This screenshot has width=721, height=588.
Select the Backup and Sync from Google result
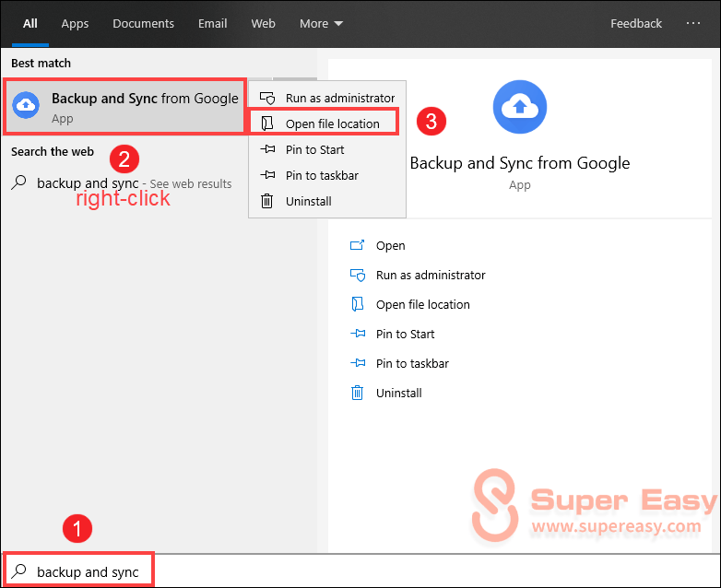124,107
